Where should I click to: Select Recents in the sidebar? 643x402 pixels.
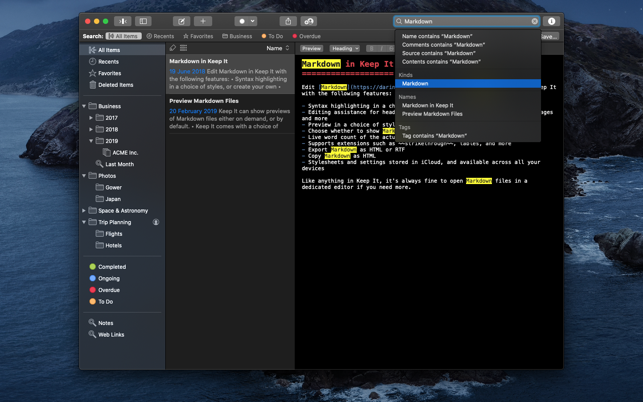122,62
